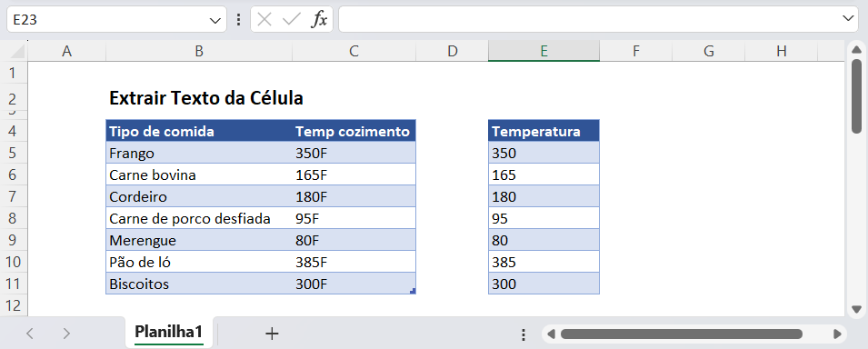Viewport: 868px width, 349px height.
Task: Click the table resize handle below Biscoitos row
Action: click(413, 291)
